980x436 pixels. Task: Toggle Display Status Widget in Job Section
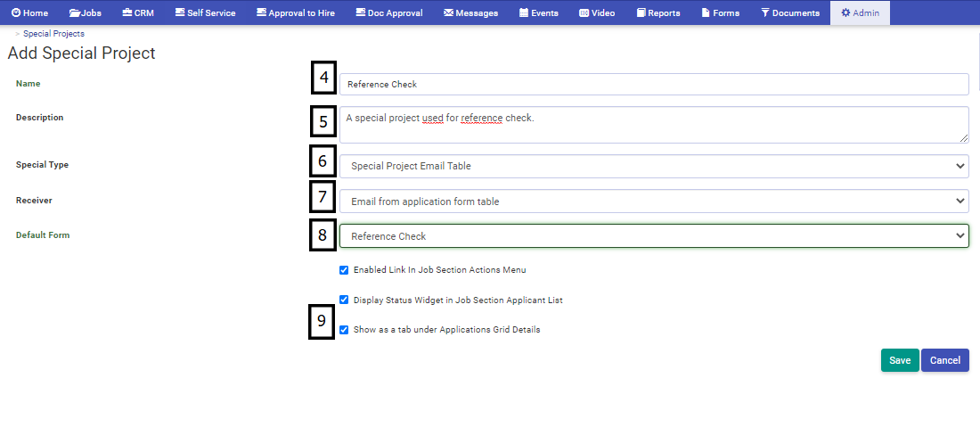(x=344, y=300)
